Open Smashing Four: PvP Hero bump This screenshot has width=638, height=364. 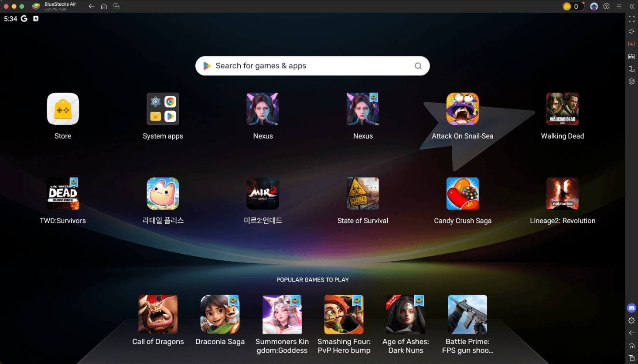pyautogui.click(x=344, y=314)
